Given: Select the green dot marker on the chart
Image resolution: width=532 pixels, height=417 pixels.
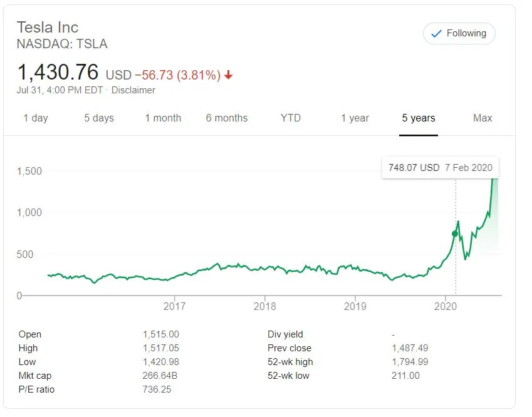Looking at the screenshot, I should pyautogui.click(x=454, y=234).
